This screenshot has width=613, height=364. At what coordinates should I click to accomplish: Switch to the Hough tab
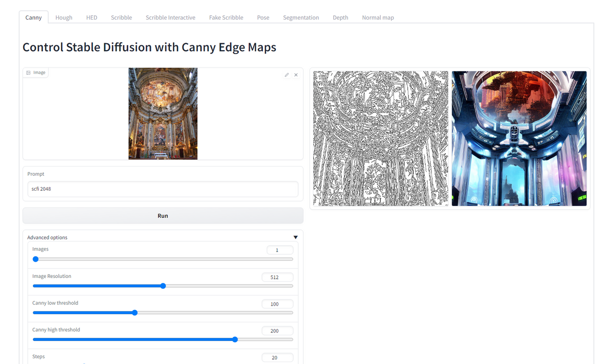[x=64, y=17]
